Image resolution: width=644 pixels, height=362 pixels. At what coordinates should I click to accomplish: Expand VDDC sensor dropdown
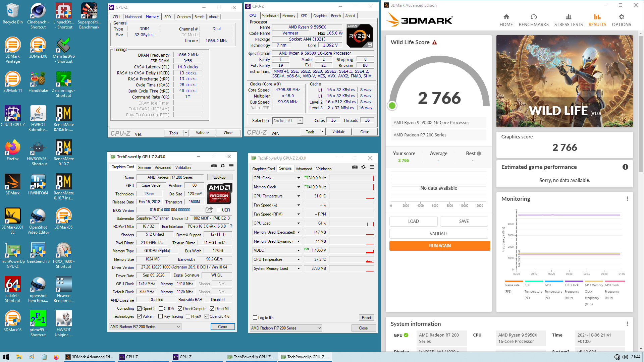(298, 250)
